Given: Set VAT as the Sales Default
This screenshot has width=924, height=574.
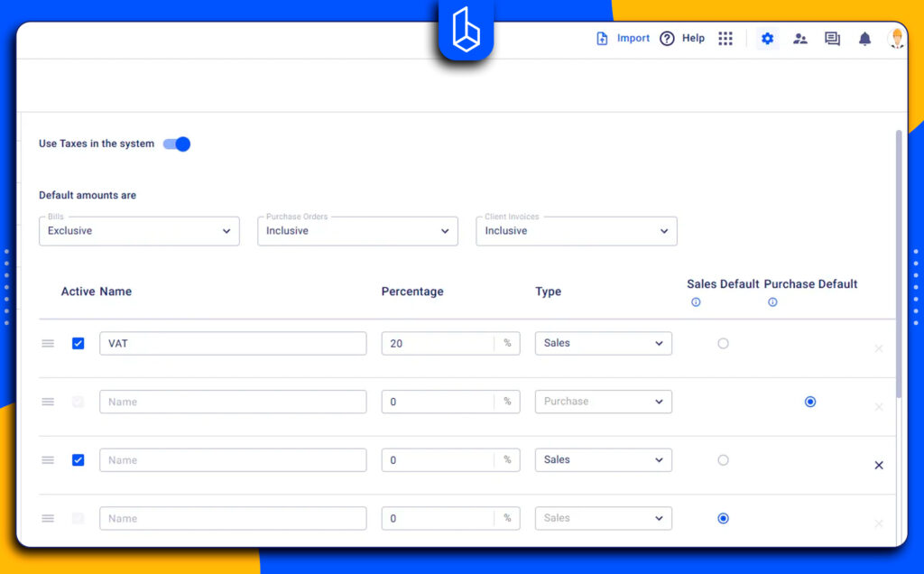Looking at the screenshot, I should [x=723, y=344].
